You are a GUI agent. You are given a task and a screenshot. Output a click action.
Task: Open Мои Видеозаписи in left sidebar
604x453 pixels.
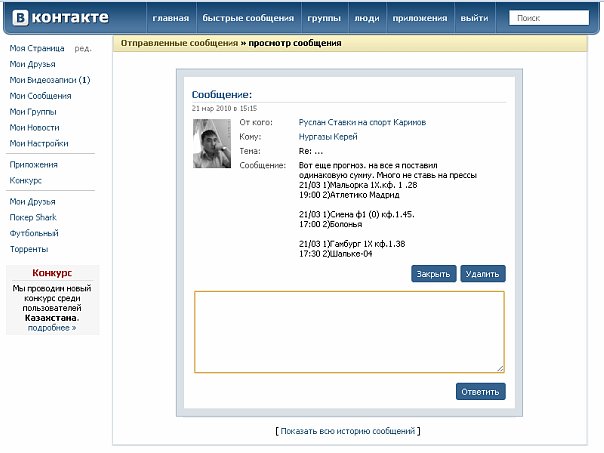tap(49, 80)
